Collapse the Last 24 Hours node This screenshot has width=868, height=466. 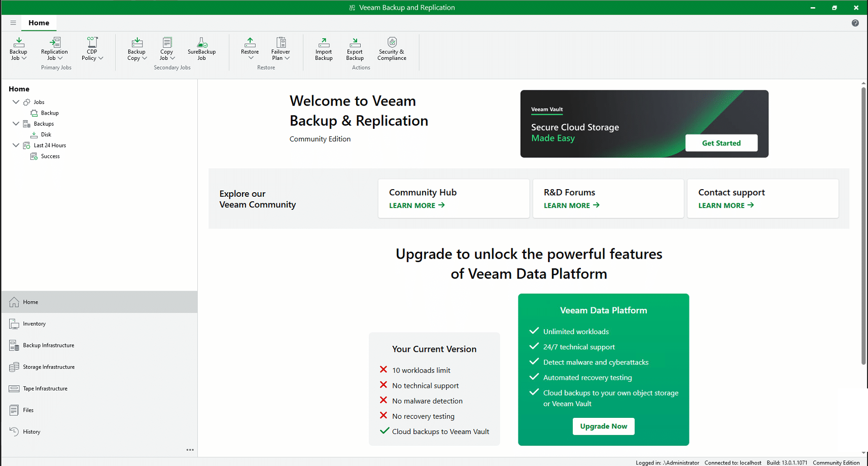pyautogui.click(x=16, y=145)
